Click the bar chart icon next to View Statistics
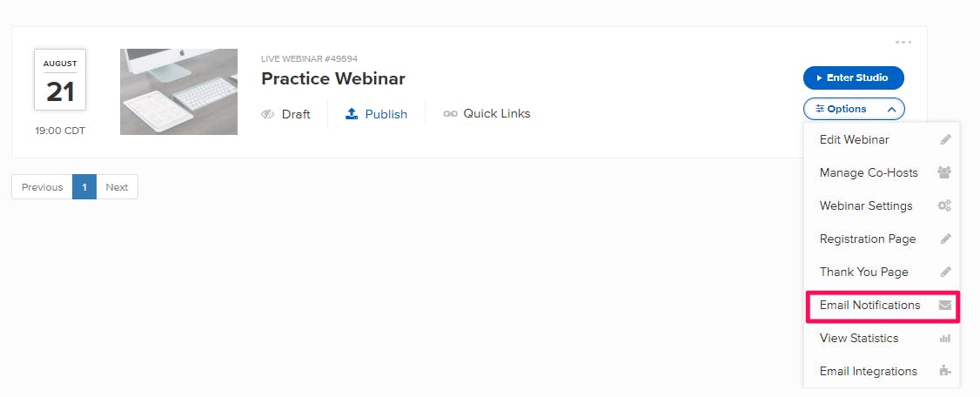The width and height of the screenshot is (980, 397). point(945,338)
